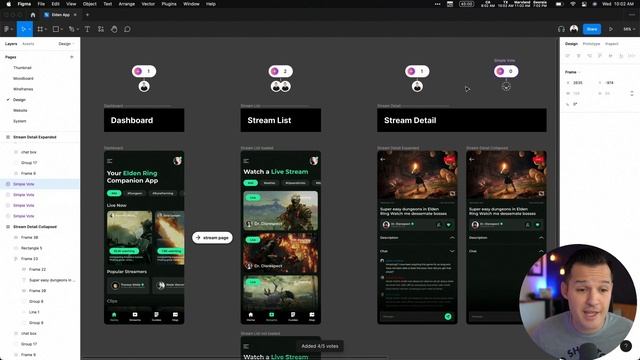The width and height of the screenshot is (640, 360).
Task: Click the constrain proportions icon
Action: coord(632,93)
